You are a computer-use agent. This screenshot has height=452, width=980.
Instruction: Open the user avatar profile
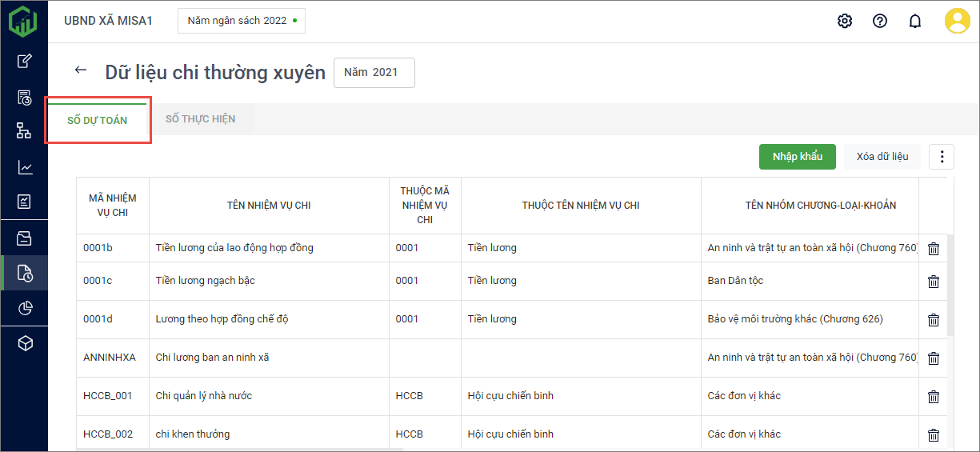tap(957, 21)
